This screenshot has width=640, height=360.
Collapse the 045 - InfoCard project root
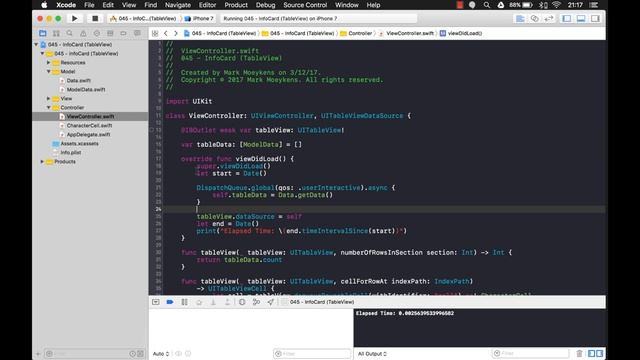[36, 44]
